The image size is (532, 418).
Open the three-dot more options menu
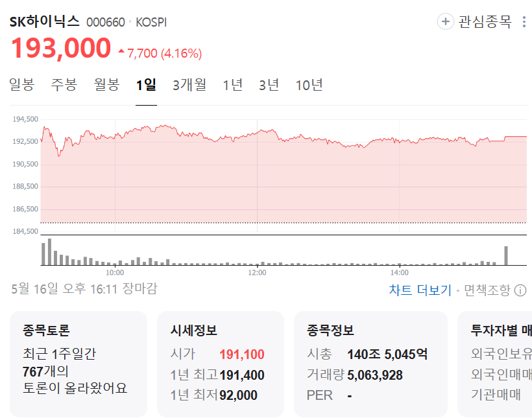524,22
